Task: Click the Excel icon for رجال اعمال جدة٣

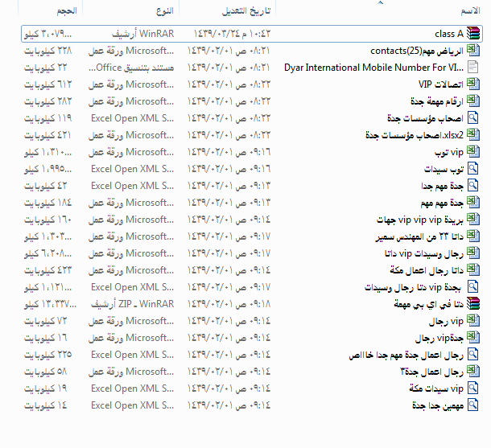Action: [474, 372]
